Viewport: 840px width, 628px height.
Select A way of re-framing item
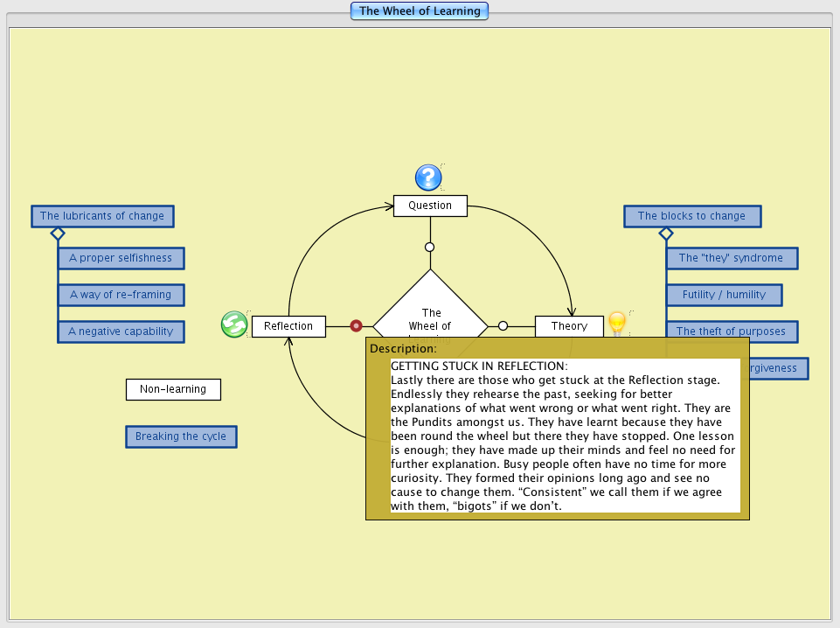(x=121, y=295)
